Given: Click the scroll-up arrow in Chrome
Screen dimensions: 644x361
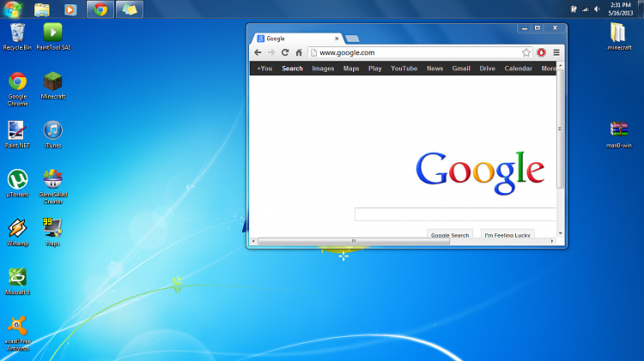Looking at the screenshot, I should pyautogui.click(x=560, y=65).
